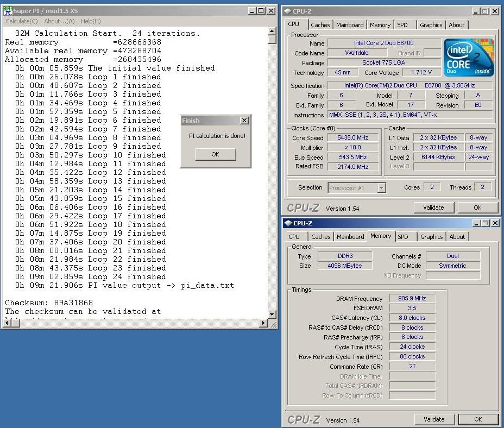Open the Calculate(C) menu in Super PI
The image size is (504, 428).
pyautogui.click(x=22, y=21)
